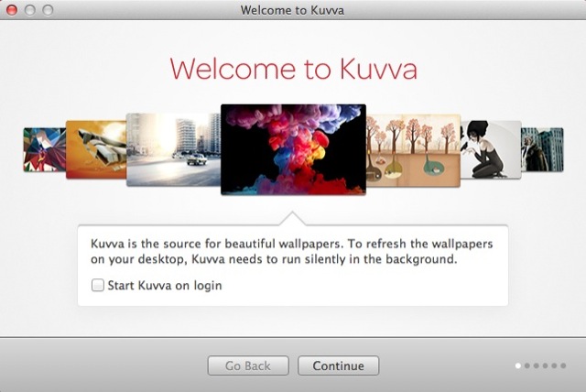Image resolution: width=586 pixels, height=392 pixels.
Task: Click the Go Back button
Action: (250, 365)
